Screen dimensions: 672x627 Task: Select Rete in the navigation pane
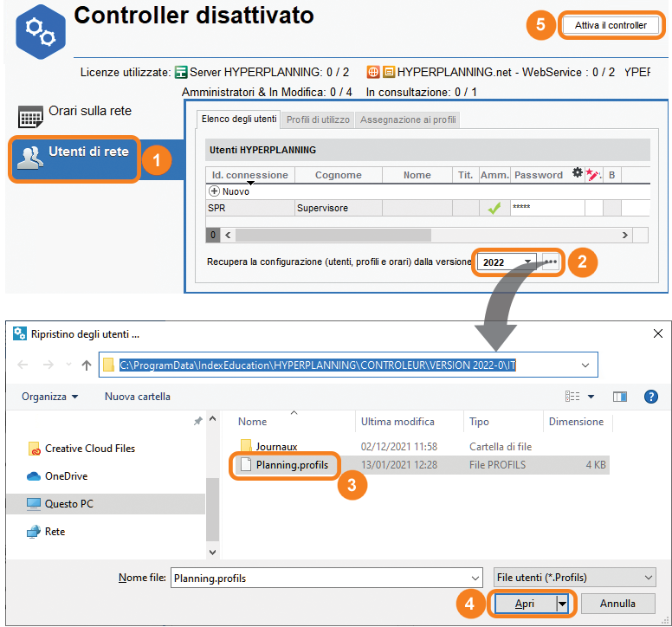click(x=45, y=532)
